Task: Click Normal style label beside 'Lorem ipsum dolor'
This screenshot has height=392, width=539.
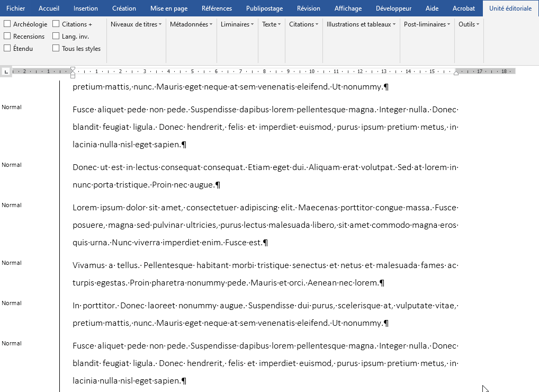Action: (12, 205)
